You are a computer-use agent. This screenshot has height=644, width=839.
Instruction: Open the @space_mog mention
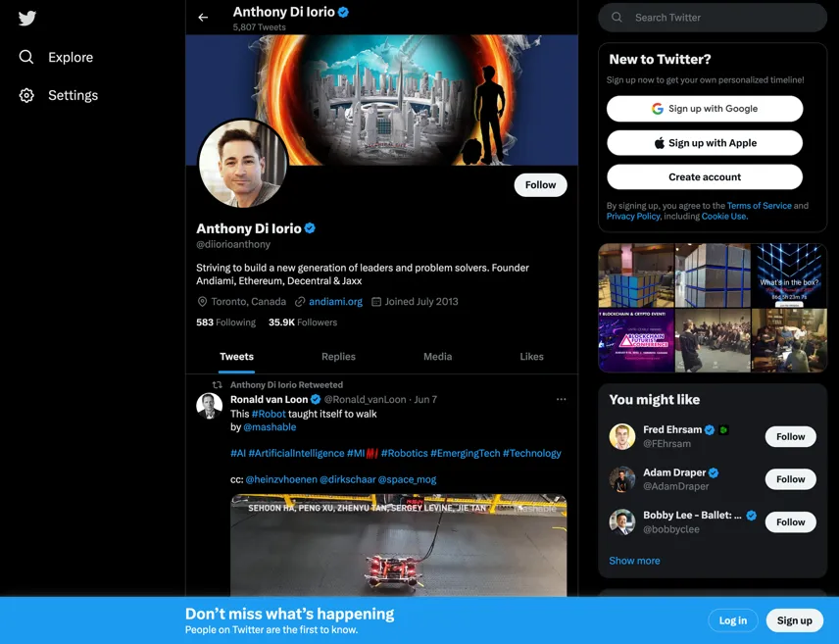[x=407, y=479]
